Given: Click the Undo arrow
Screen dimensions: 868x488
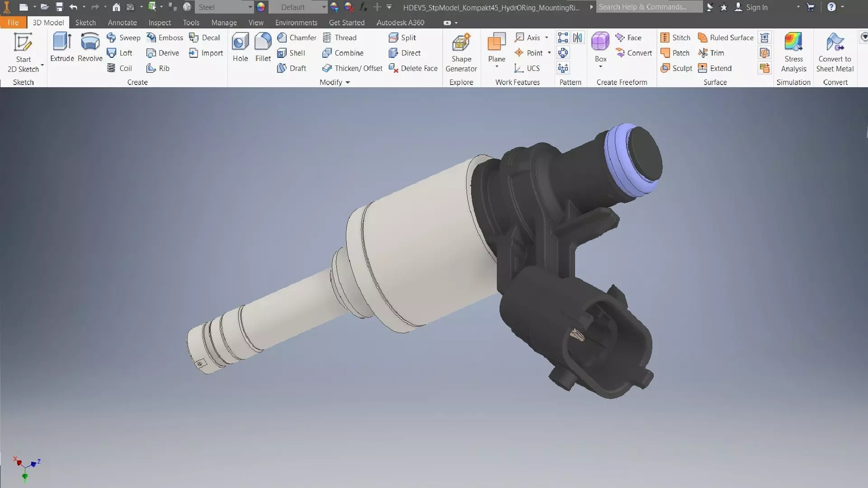Looking at the screenshot, I should click(73, 7).
